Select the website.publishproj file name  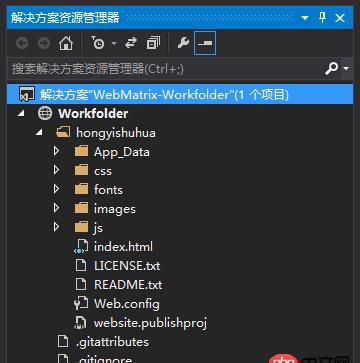[151, 323]
